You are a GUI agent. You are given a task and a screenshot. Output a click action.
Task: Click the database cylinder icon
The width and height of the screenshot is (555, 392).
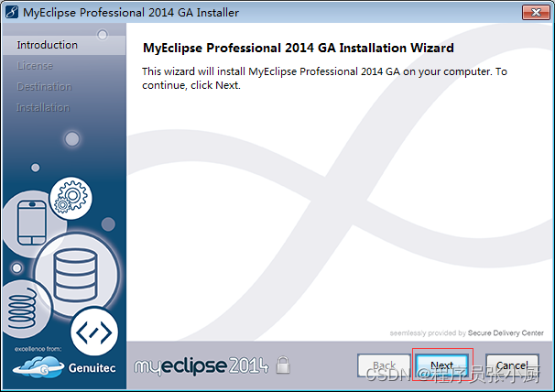(x=75, y=275)
